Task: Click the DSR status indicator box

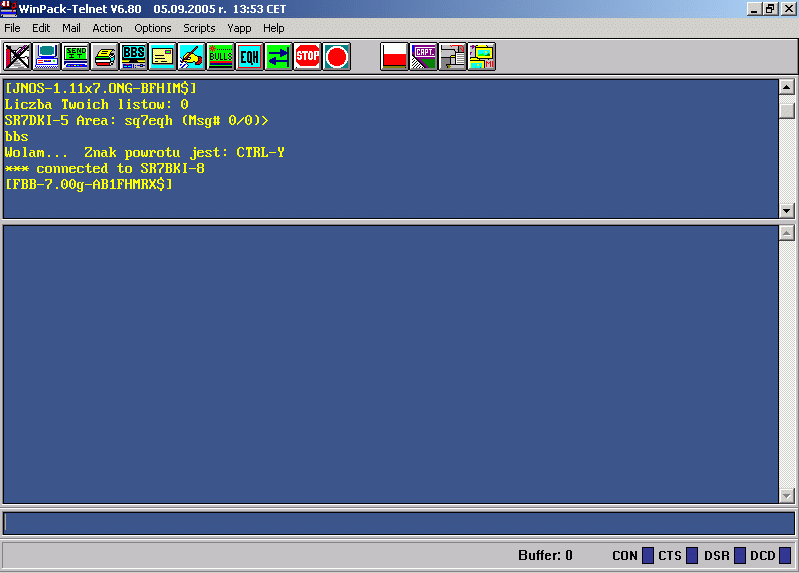Action: [740, 555]
